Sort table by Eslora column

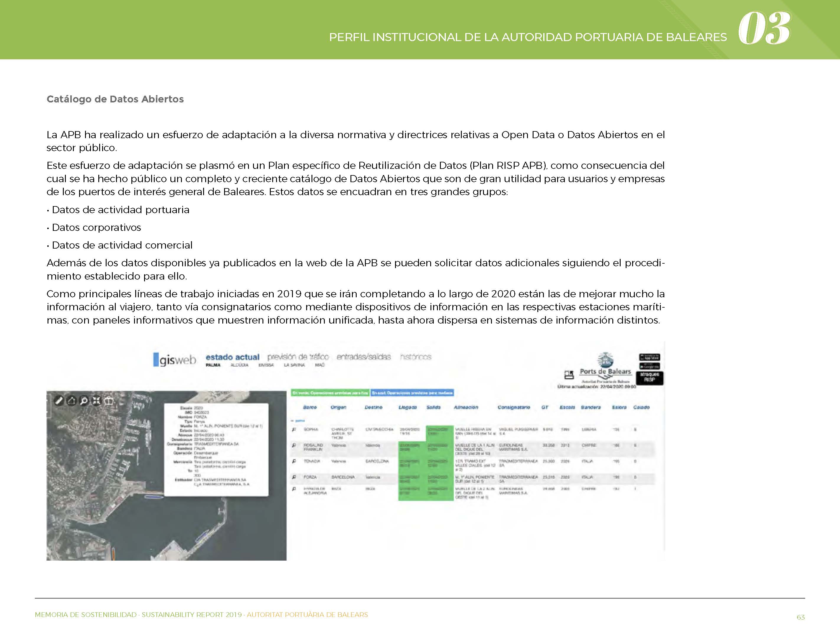pyautogui.click(x=619, y=407)
